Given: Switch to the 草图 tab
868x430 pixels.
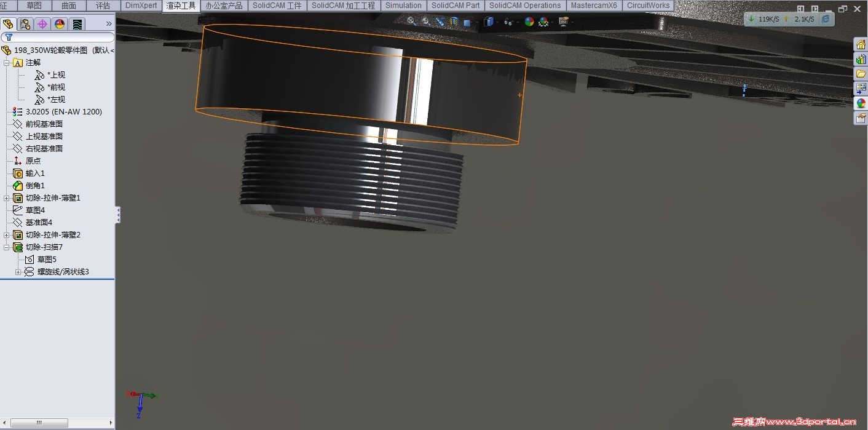Looking at the screenshot, I should pos(34,6).
